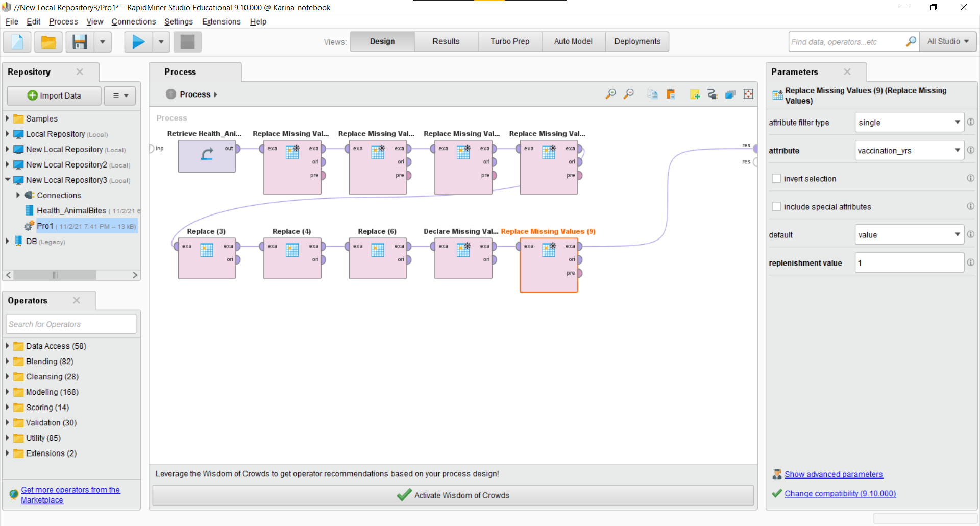Open the run options dropdown arrow
Image resolution: width=980 pixels, height=526 pixels.
pos(161,42)
